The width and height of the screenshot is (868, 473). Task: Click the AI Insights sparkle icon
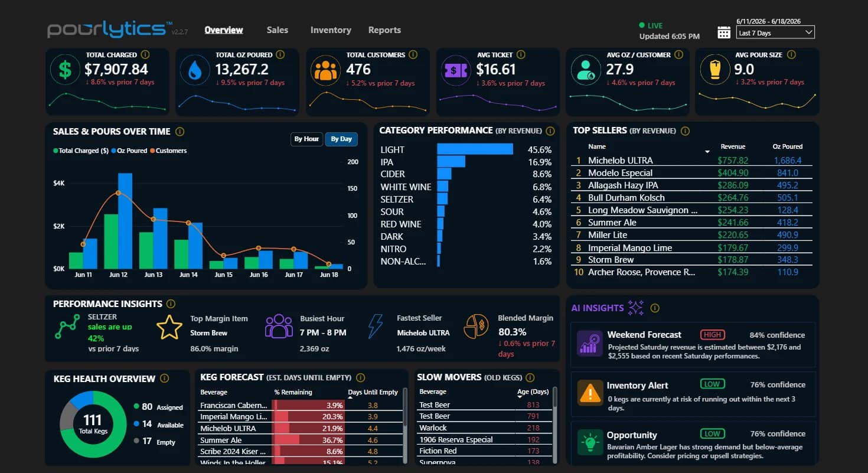[x=636, y=307]
